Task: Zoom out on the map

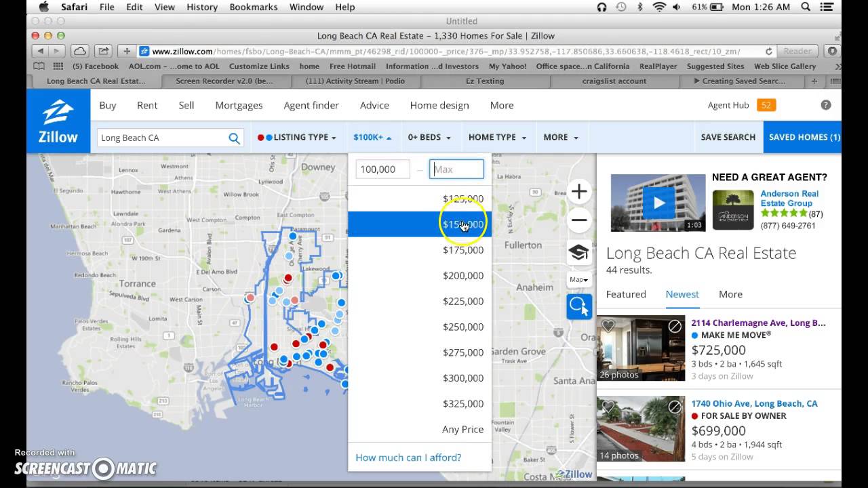Action: tap(579, 220)
